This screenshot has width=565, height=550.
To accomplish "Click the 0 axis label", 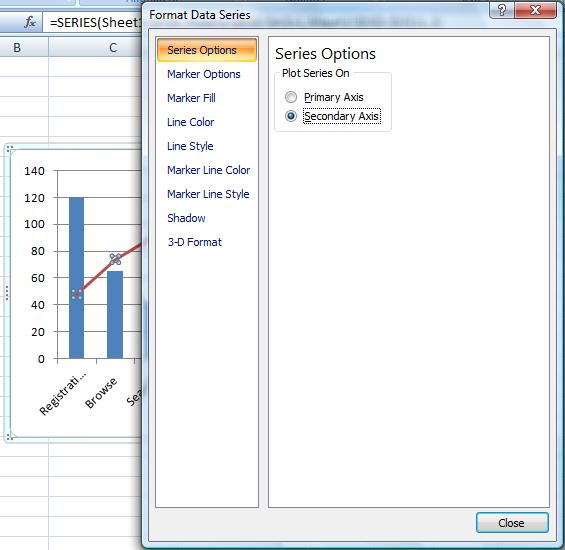I will tap(41, 359).
